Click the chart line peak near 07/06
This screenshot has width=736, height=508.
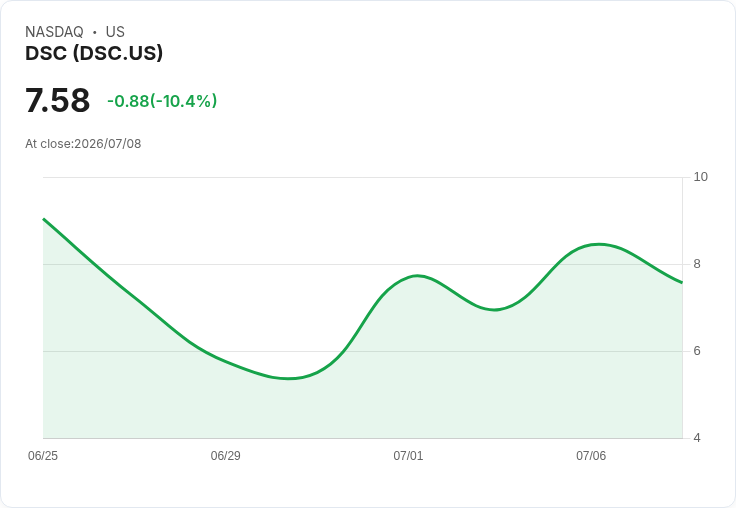pos(599,244)
